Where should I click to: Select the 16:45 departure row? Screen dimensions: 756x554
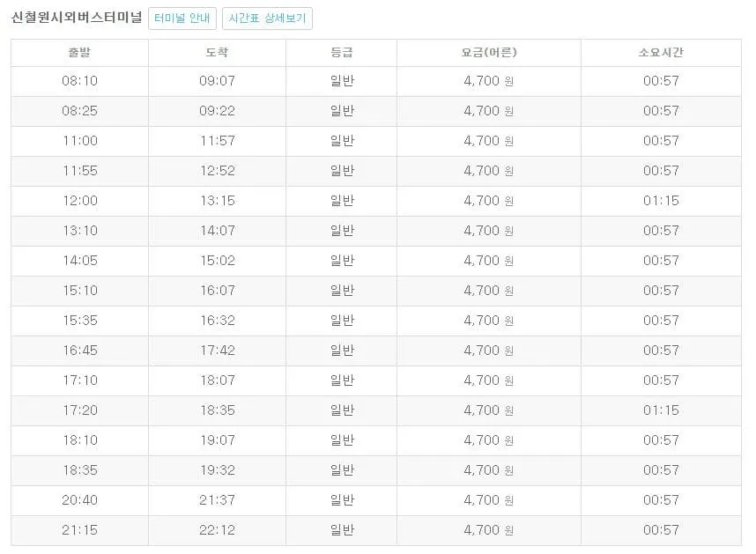click(x=79, y=350)
